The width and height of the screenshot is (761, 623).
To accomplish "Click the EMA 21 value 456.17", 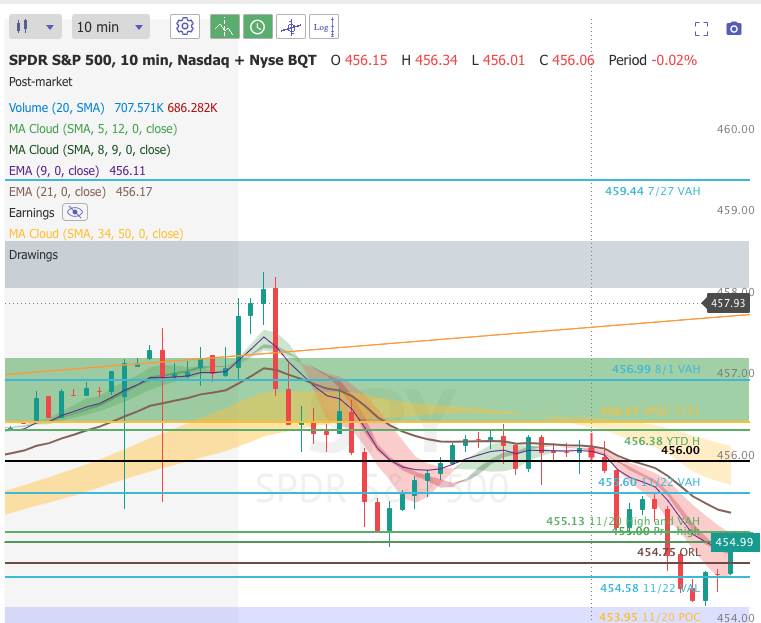I will tap(134, 192).
